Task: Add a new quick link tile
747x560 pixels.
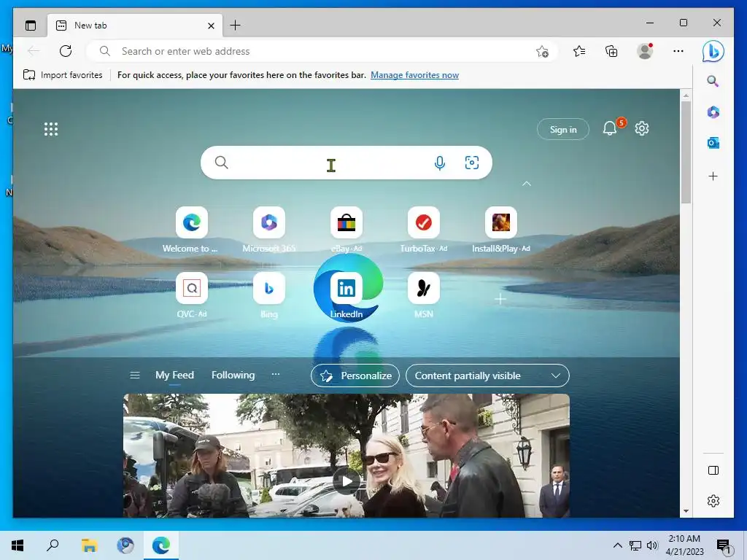Action: [500, 299]
